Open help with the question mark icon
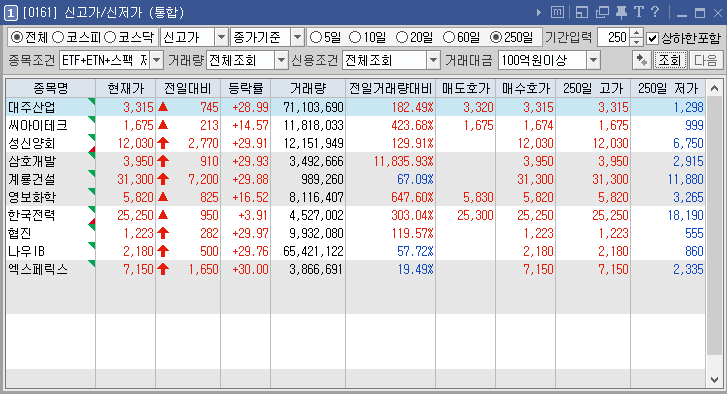The image size is (727, 394). [x=655, y=12]
